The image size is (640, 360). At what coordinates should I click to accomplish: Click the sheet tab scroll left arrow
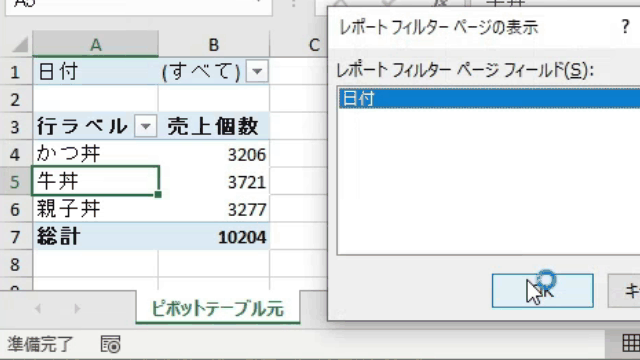click(x=38, y=309)
